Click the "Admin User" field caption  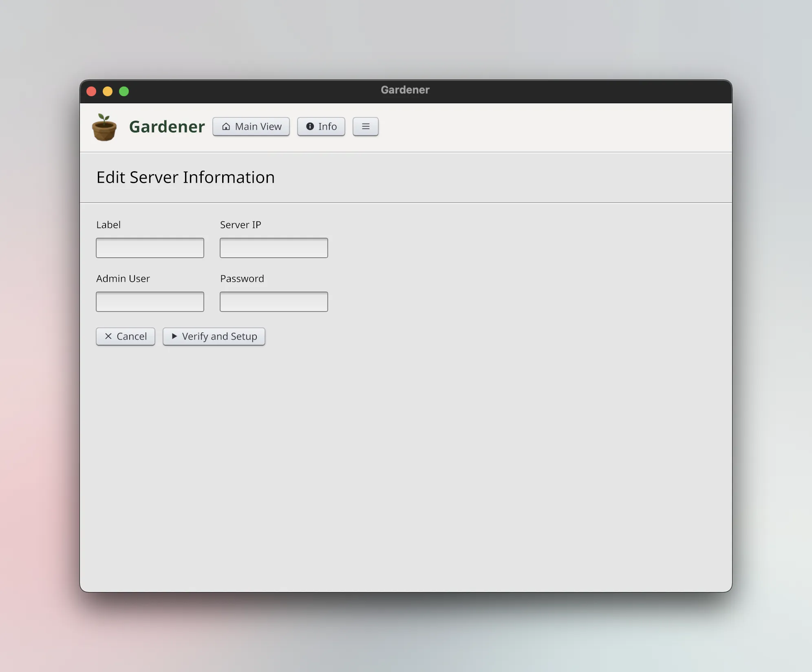point(123,279)
